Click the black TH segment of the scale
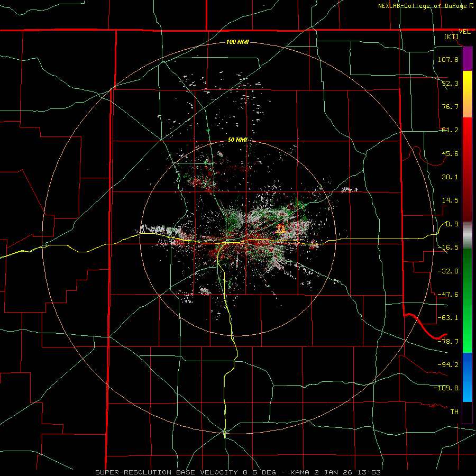This screenshot has height=476, width=476. pyautogui.click(x=467, y=412)
